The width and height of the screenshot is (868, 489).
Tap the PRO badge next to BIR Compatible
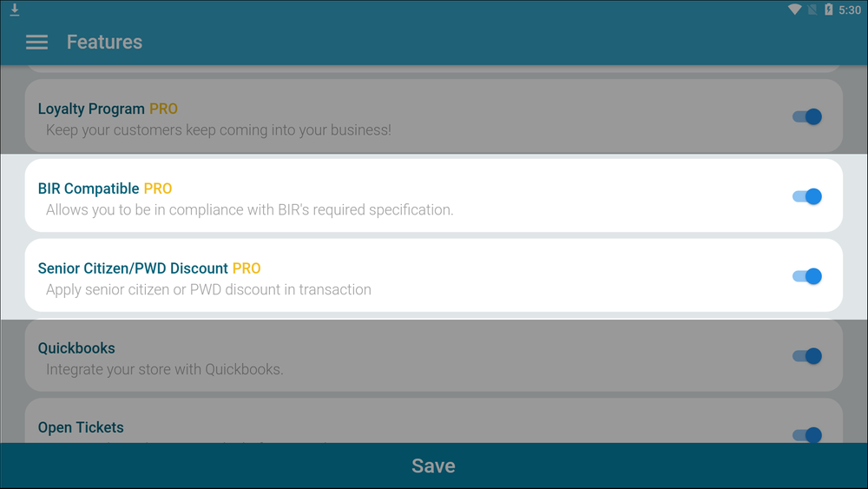coord(158,188)
